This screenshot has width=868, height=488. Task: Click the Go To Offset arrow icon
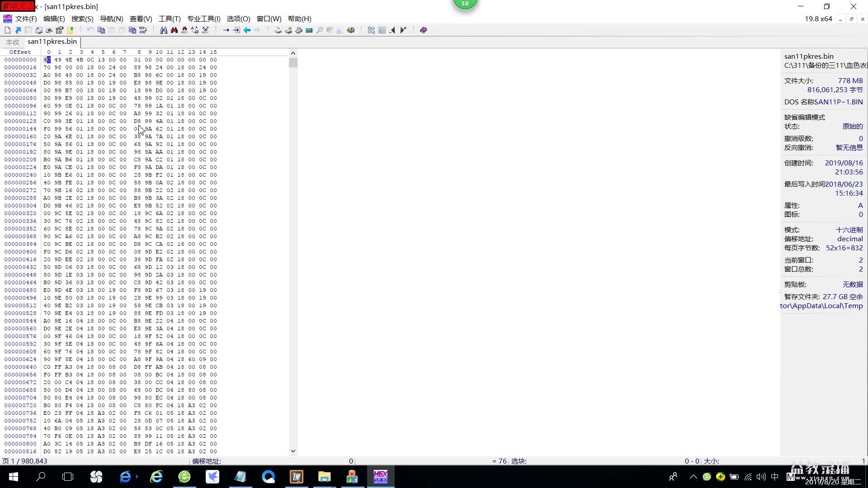point(226,30)
